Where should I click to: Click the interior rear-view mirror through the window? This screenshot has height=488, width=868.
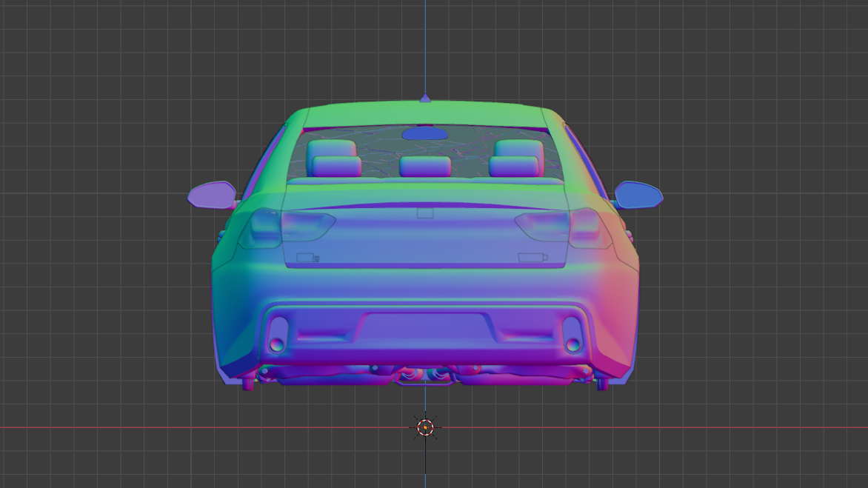coord(424,133)
